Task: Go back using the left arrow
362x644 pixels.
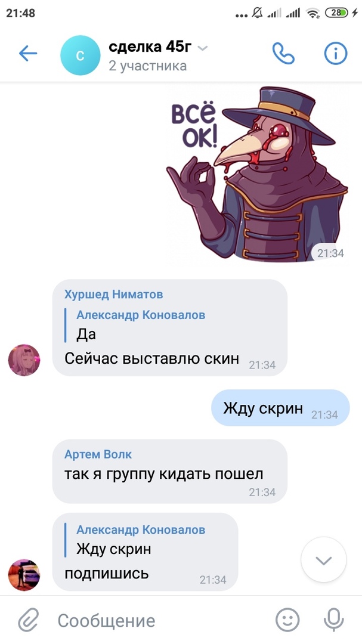Action: click(x=28, y=54)
